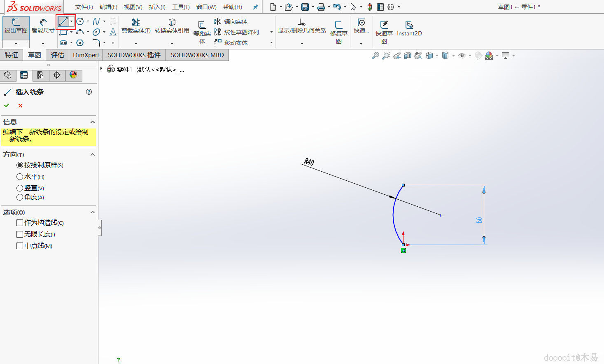Viewport: 604px width, 364px height.
Task: Click 退出草图 (Exit Sketch) button
Action: click(16, 26)
